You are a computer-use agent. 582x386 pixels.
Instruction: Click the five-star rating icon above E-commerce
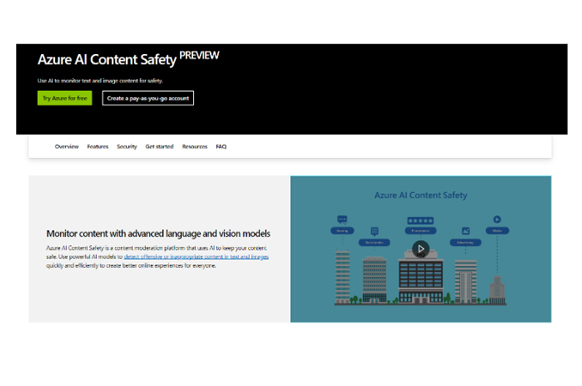click(421, 220)
